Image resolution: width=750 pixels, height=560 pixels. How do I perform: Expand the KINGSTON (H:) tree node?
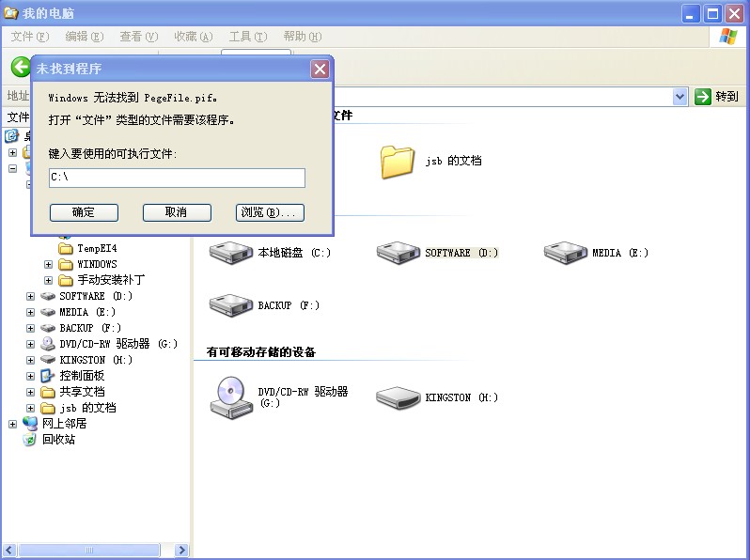point(30,360)
